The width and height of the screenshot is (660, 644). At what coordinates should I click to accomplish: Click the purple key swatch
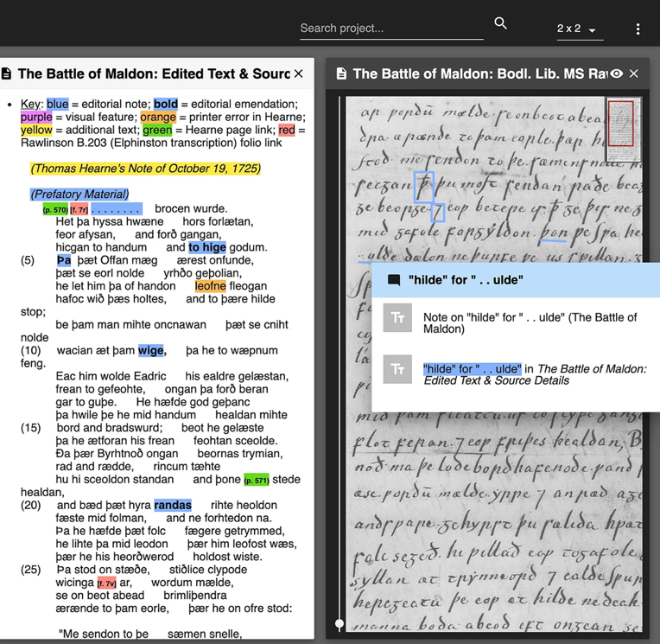point(36,117)
